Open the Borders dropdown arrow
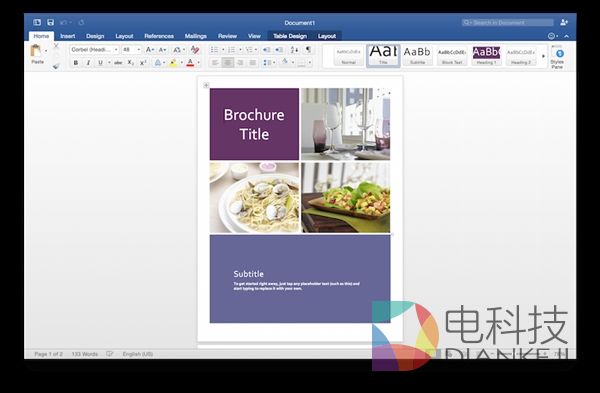600x393 pixels. pos(310,63)
